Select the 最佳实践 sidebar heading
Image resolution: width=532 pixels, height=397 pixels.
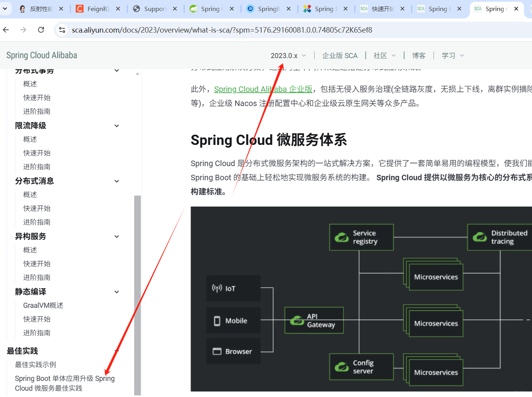coord(22,351)
